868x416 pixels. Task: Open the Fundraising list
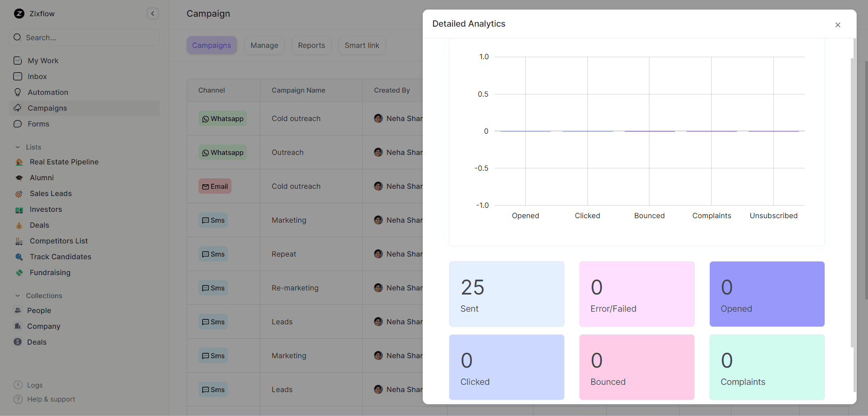[50, 272]
